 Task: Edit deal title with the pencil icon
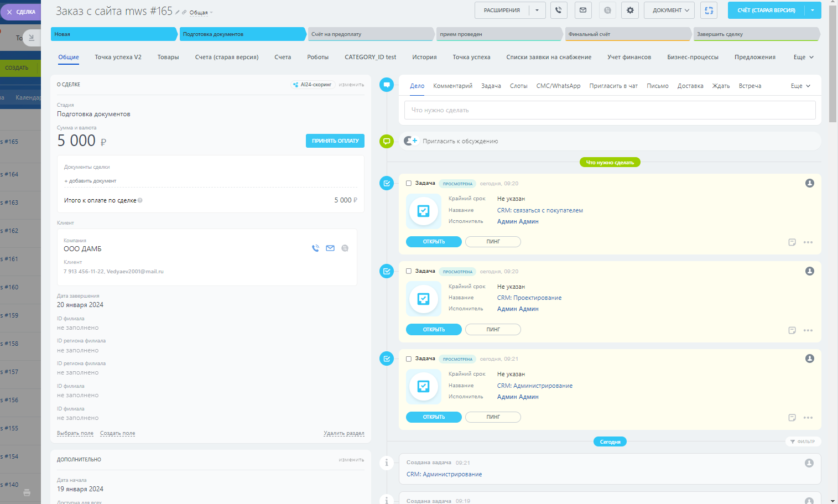tap(178, 12)
